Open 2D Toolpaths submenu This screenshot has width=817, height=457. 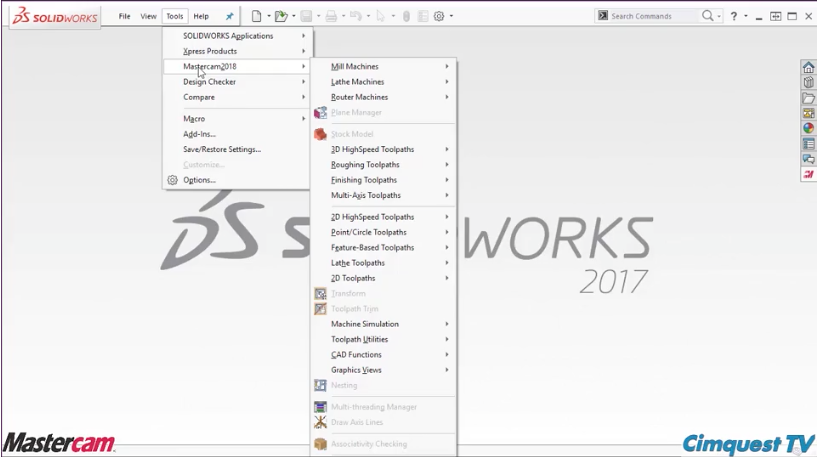(384, 278)
